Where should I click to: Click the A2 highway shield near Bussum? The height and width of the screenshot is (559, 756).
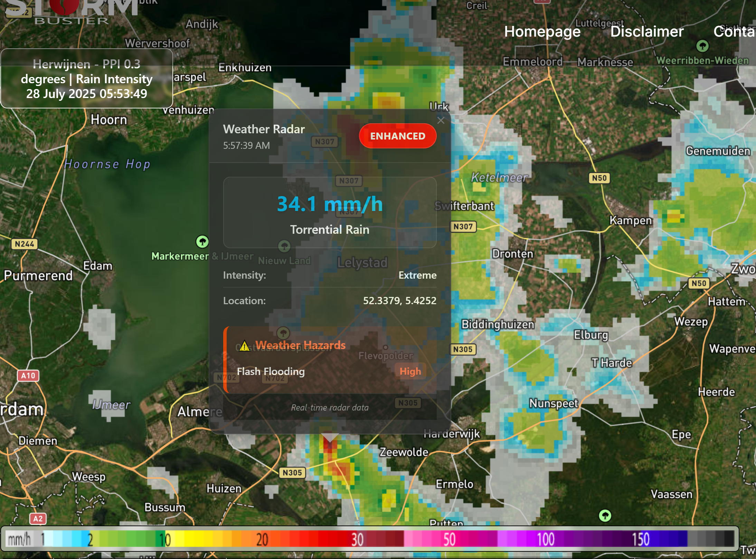pos(38,519)
